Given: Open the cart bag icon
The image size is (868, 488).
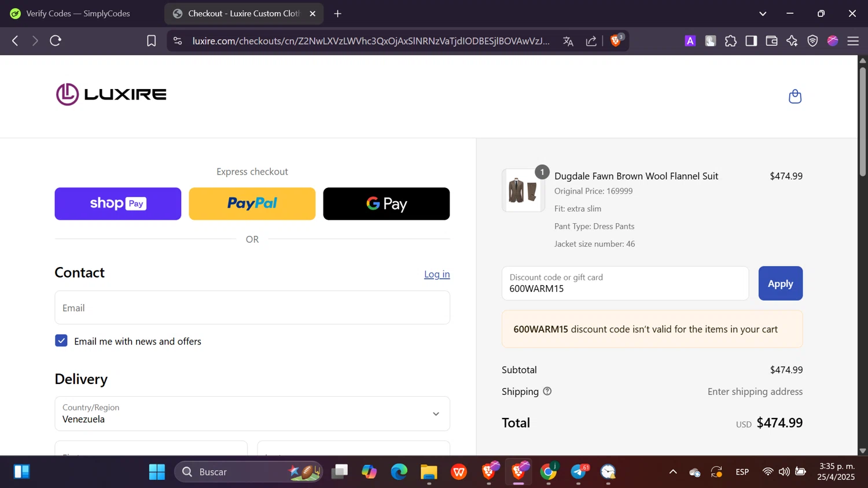Looking at the screenshot, I should tap(795, 96).
